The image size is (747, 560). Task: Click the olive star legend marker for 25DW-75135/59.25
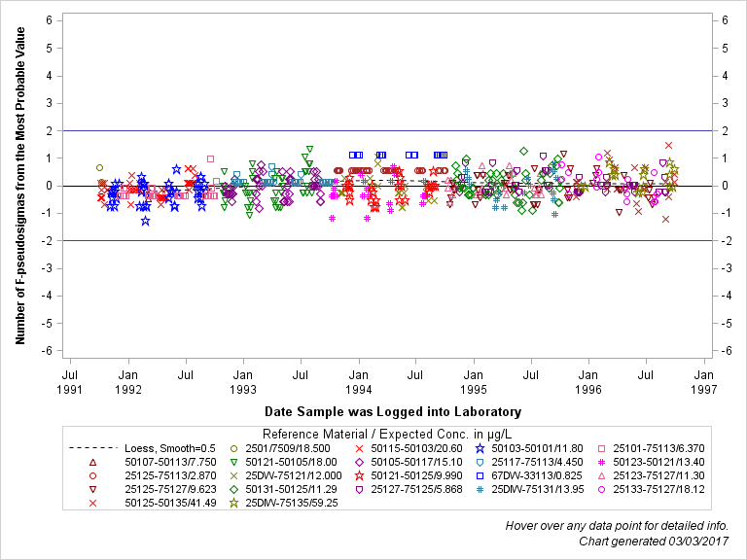[233, 504]
